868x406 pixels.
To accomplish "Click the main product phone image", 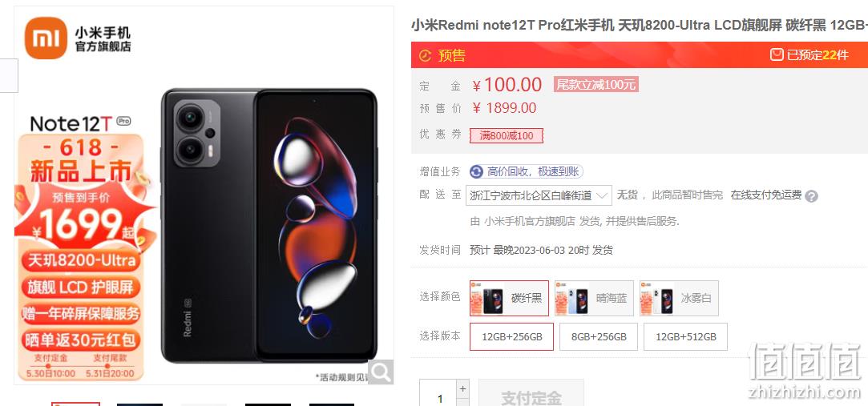I will [269, 225].
